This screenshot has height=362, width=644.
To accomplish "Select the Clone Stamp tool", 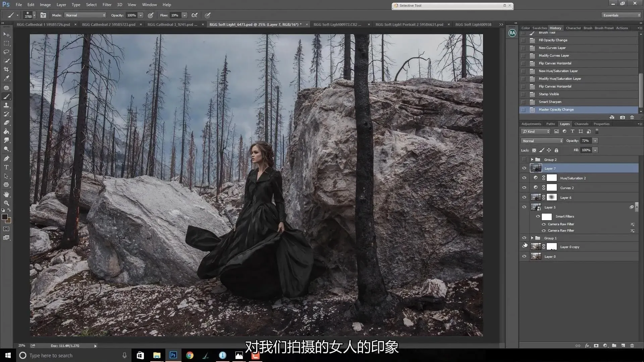I will 6,105.
